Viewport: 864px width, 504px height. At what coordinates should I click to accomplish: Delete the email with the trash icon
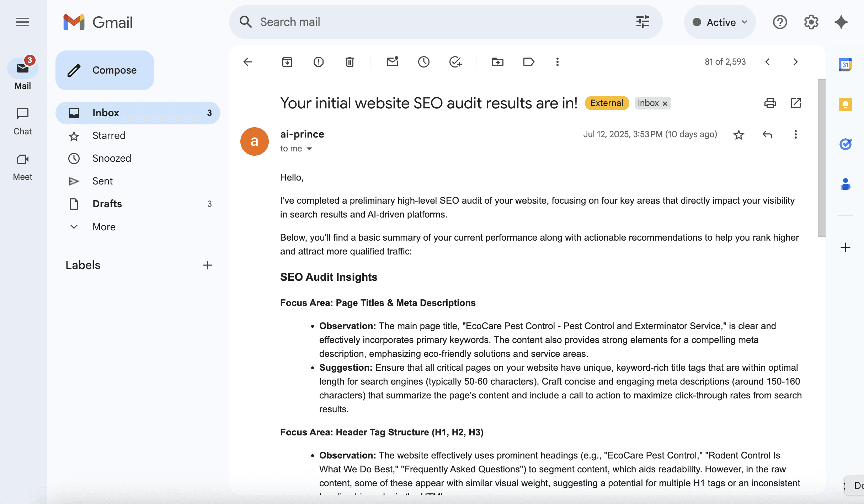[350, 62]
